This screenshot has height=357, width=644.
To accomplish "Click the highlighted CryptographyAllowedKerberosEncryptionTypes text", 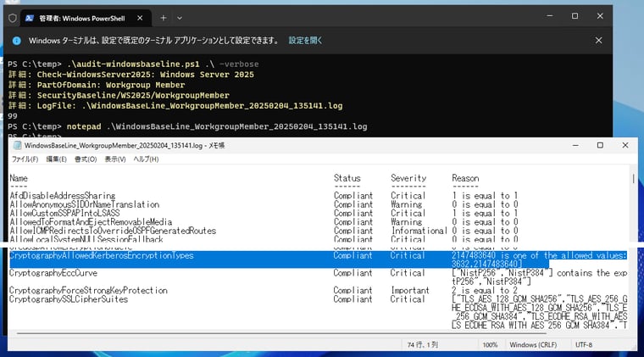I will pos(102,255).
